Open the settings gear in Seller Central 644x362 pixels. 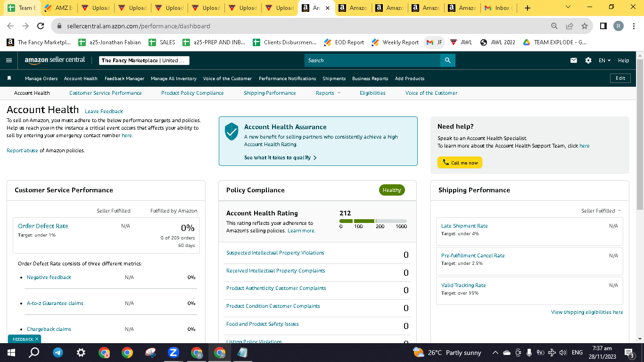click(x=588, y=60)
